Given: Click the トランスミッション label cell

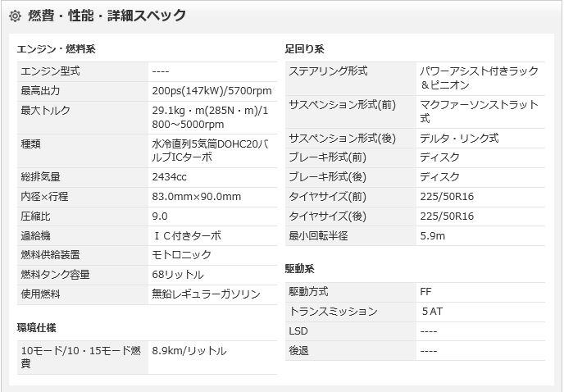Looking at the screenshot, I should (351, 312).
